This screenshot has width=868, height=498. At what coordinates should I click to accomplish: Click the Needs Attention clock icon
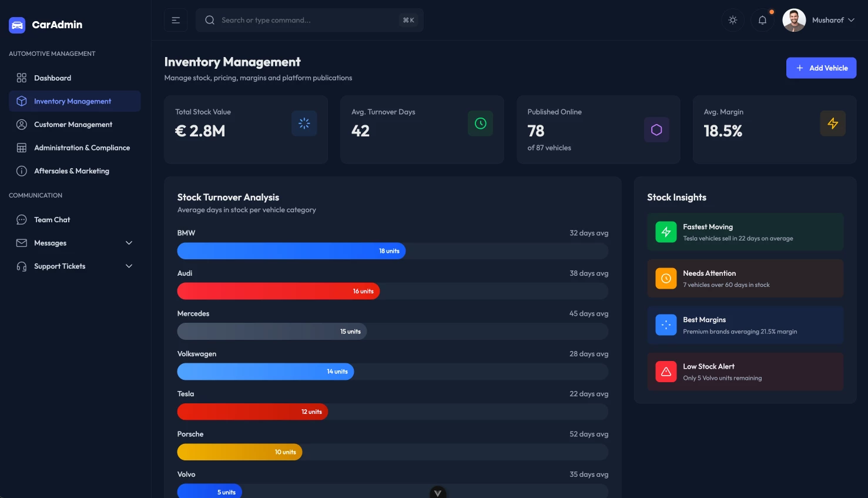[x=666, y=279]
